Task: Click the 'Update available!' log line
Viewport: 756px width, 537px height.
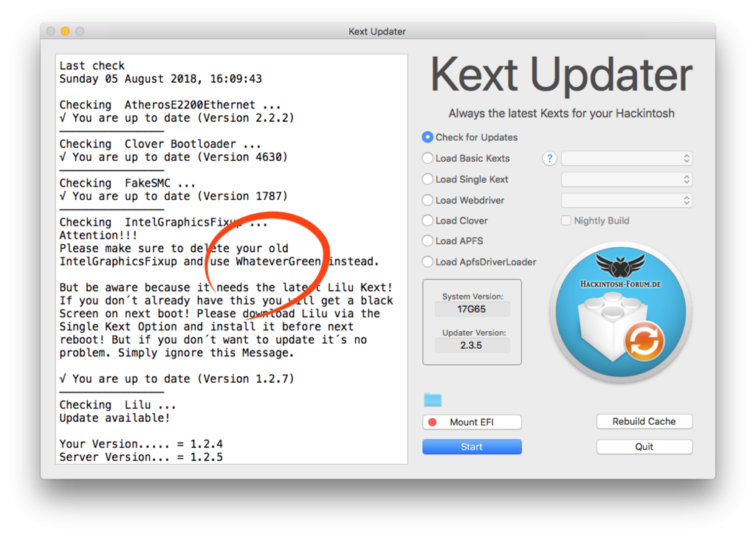Action: click(x=114, y=418)
